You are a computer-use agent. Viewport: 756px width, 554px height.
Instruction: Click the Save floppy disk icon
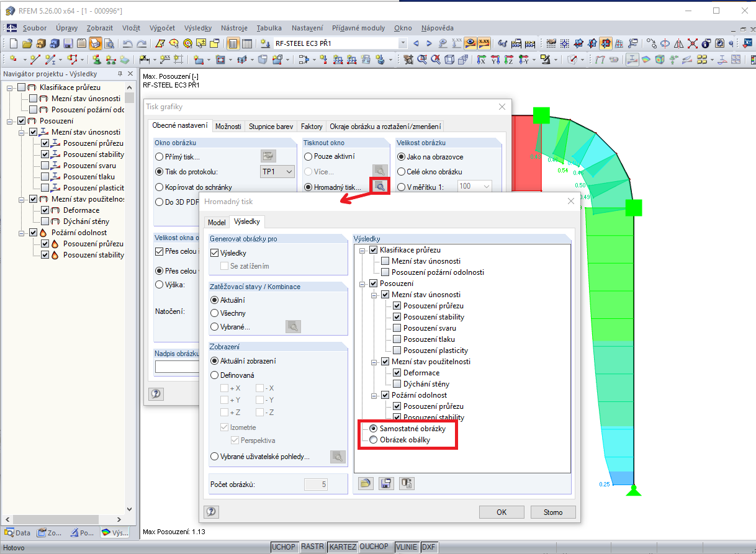68,43
